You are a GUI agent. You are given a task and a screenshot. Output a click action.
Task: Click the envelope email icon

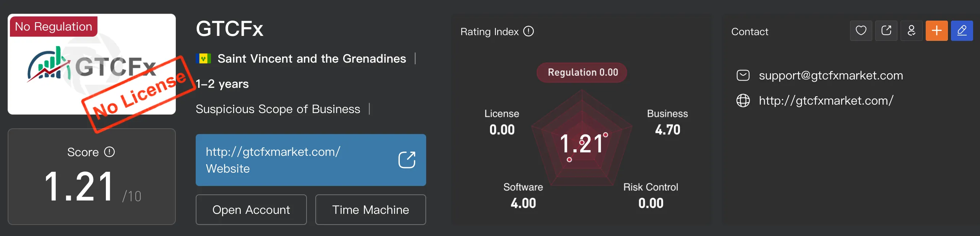[x=743, y=75]
